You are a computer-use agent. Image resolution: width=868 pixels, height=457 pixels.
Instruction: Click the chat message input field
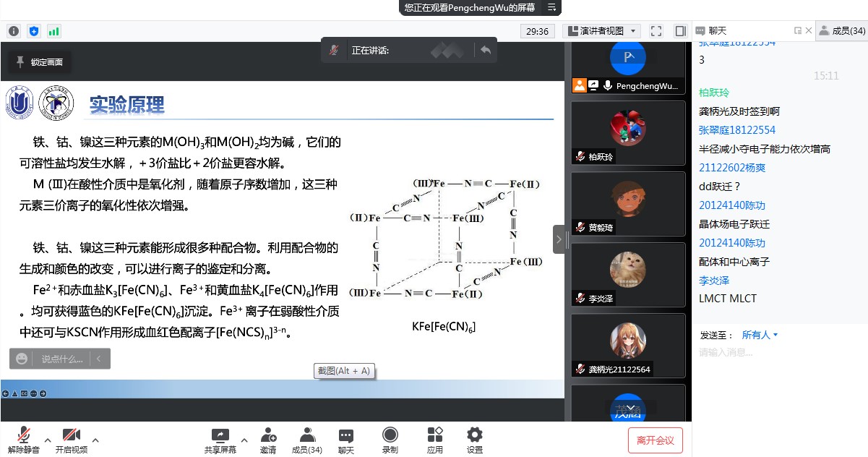779,353
